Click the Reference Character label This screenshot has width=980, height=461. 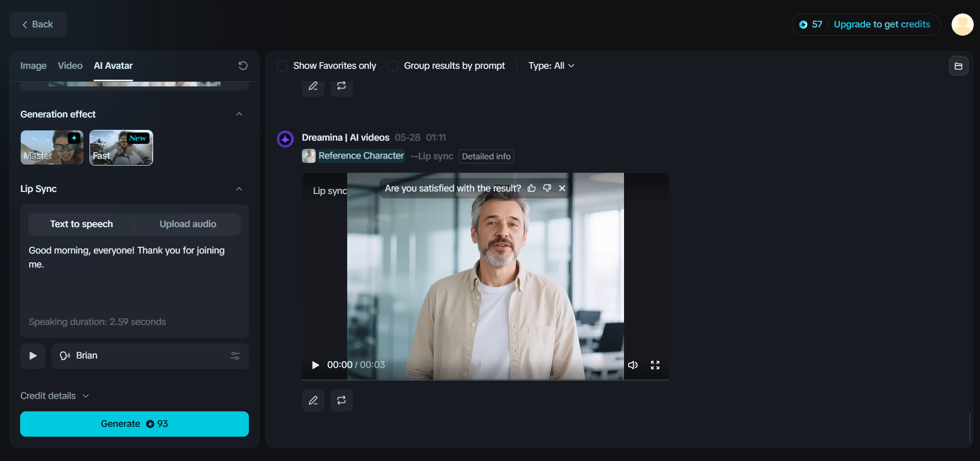pos(361,156)
